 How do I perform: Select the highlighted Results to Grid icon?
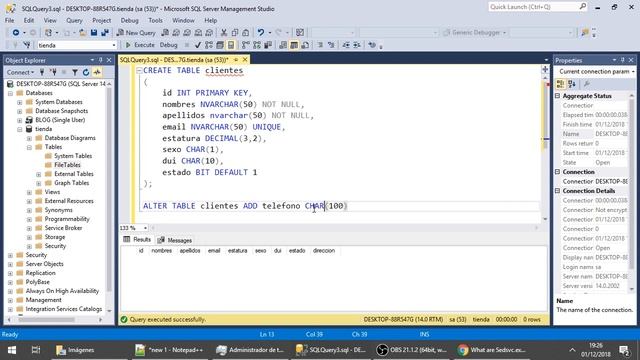(294, 45)
